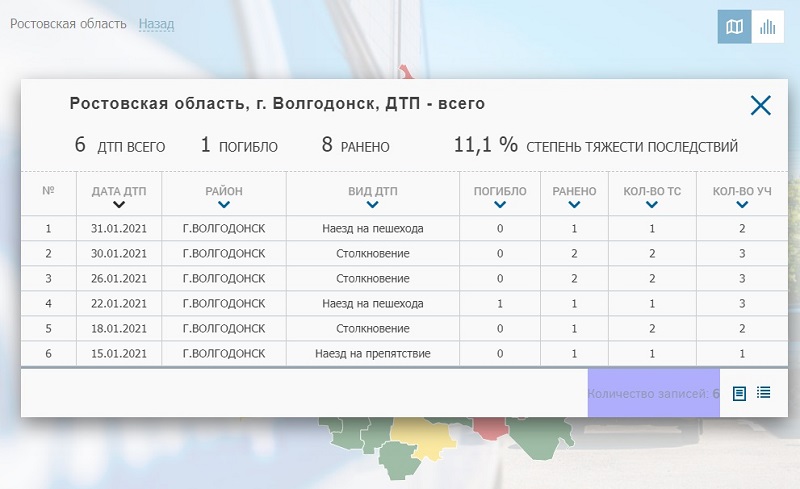Expand the РАЙОН column filter arrow

(224, 205)
